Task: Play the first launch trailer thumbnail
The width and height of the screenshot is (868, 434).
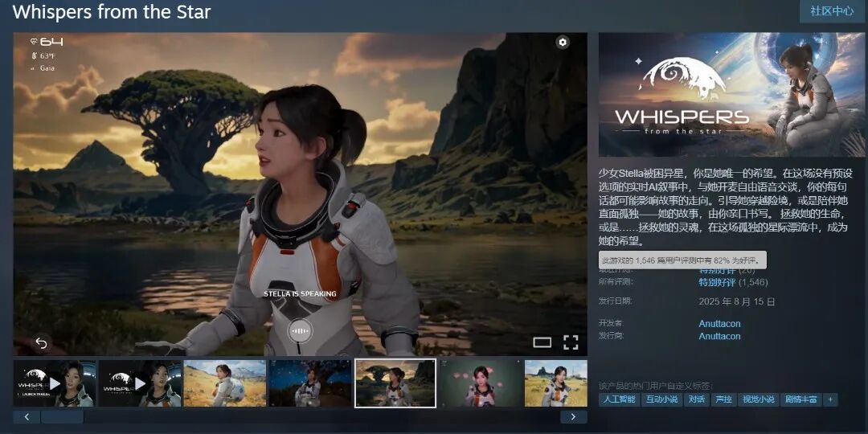Action: coord(55,383)
